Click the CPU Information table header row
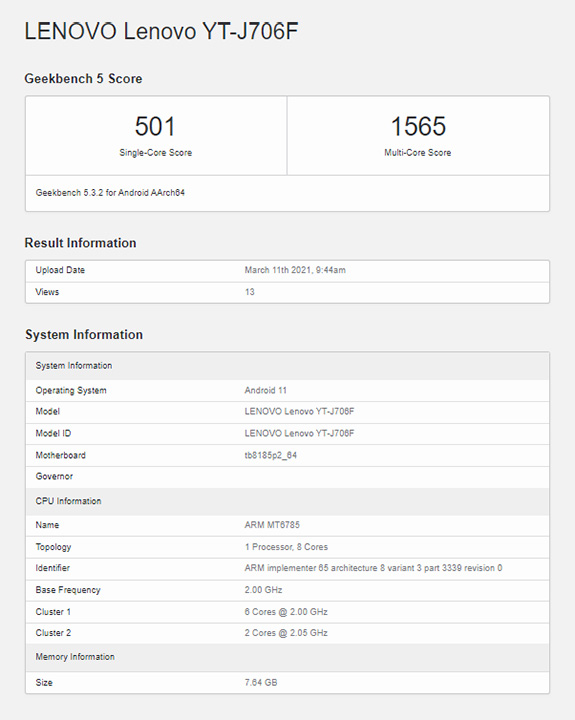This screenshot has height=720, width=575. point(288,501)
